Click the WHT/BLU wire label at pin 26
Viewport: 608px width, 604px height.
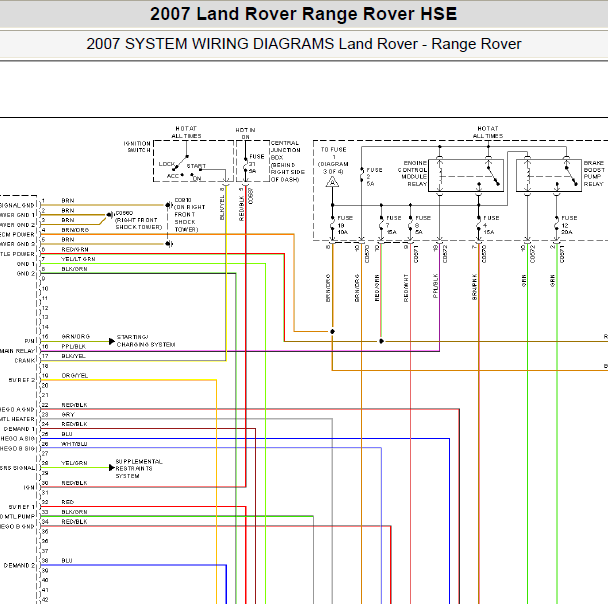pos(74,444)
